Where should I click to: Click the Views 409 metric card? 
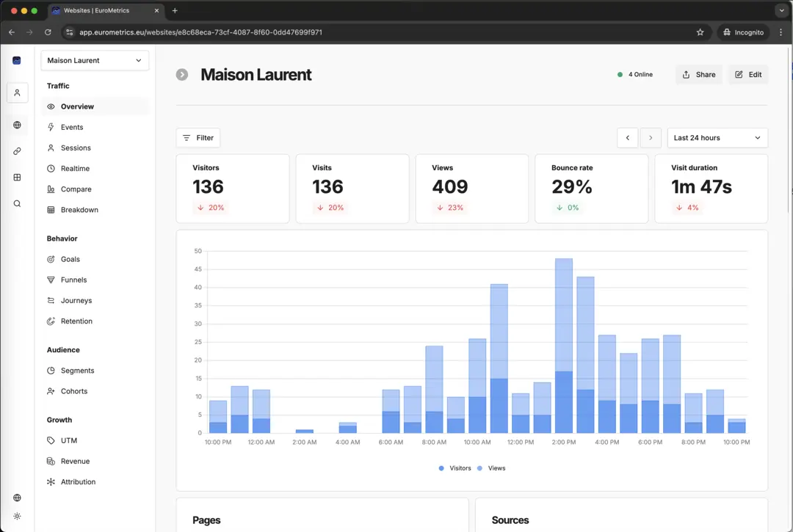(472, 189)
